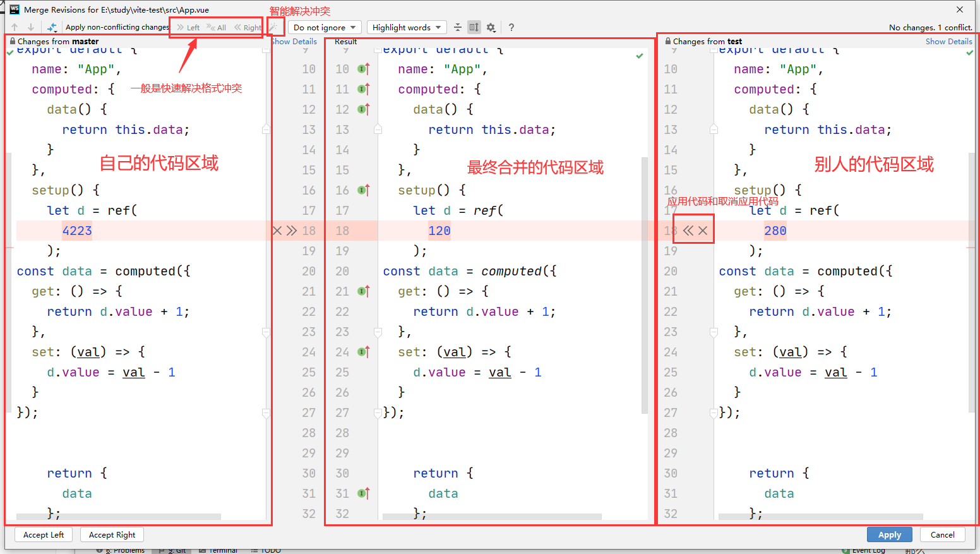Click the collapse unchanged fragments icon

pyautogui.click(x=458, y=27)
